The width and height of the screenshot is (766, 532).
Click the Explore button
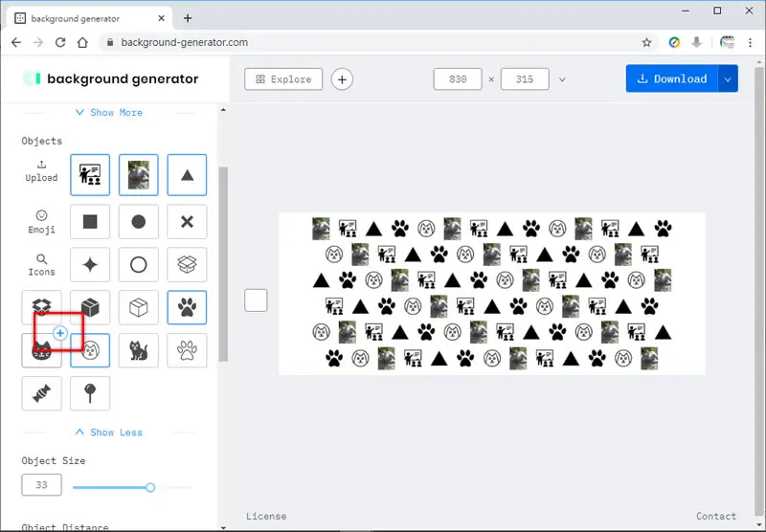click(283, 79)
